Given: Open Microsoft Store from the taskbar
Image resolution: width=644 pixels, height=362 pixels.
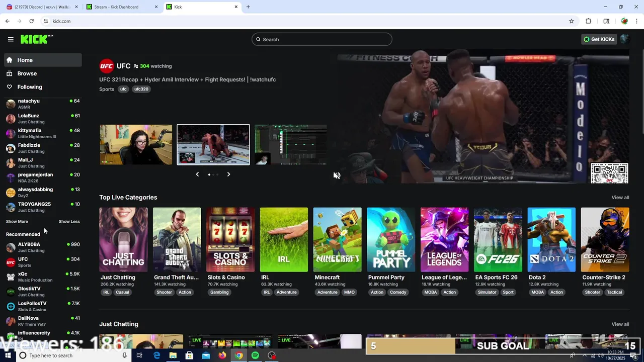Looking at the screenshot, I should coord(189,355).
